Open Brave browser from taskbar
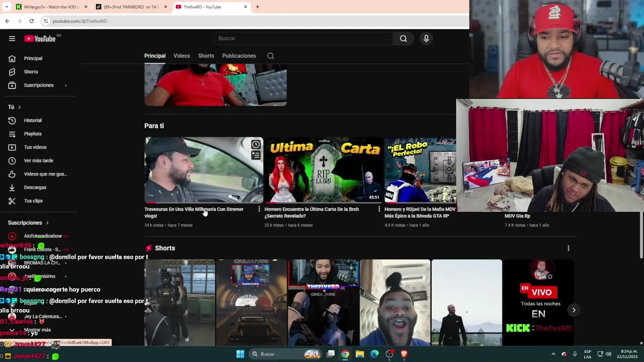The height and width of the screenshot is (362, 644). click(404, 354)
